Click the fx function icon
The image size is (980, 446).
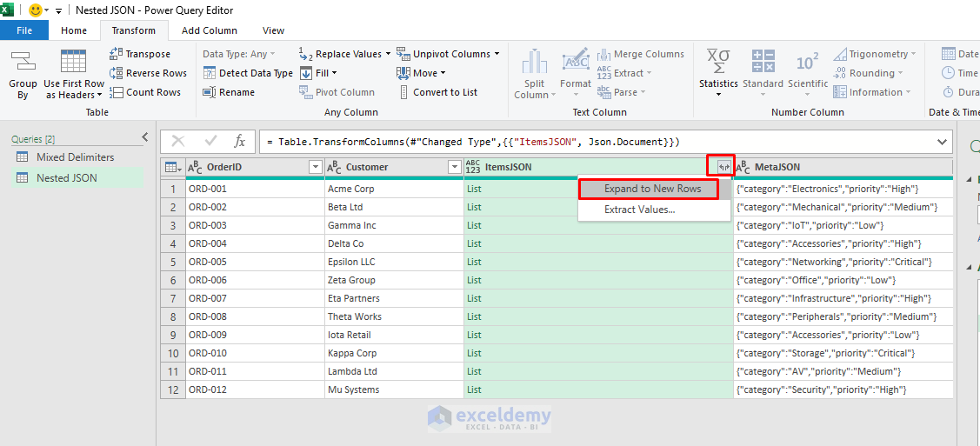pyautogui.click(x=240, y=142)
